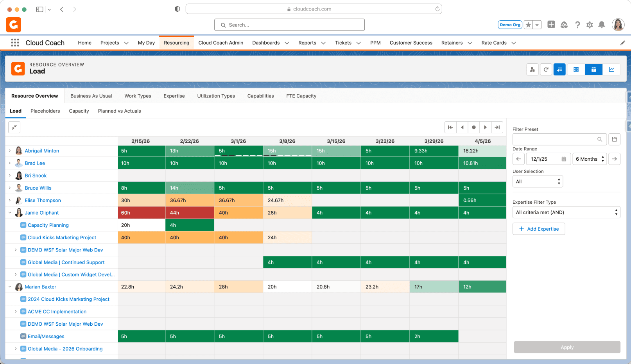Jump to the last period arrow
Viewport: 631px width, 364px height.
click(x=497, y=127)
